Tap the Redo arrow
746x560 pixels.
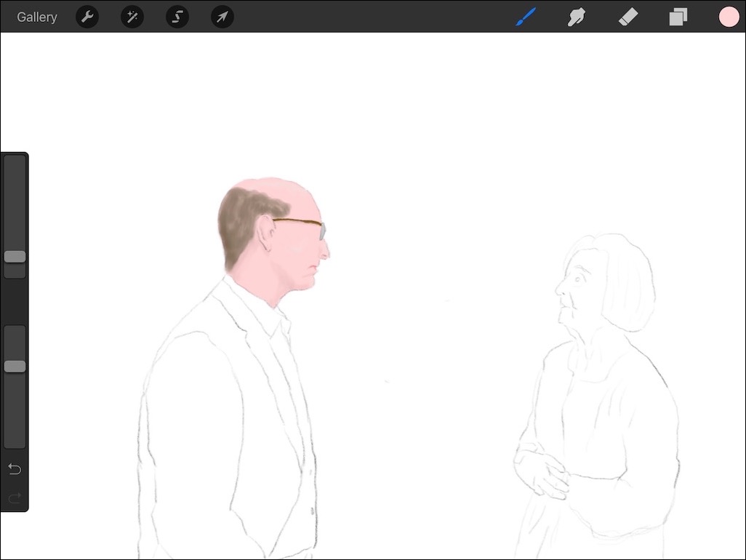(15, 497)
